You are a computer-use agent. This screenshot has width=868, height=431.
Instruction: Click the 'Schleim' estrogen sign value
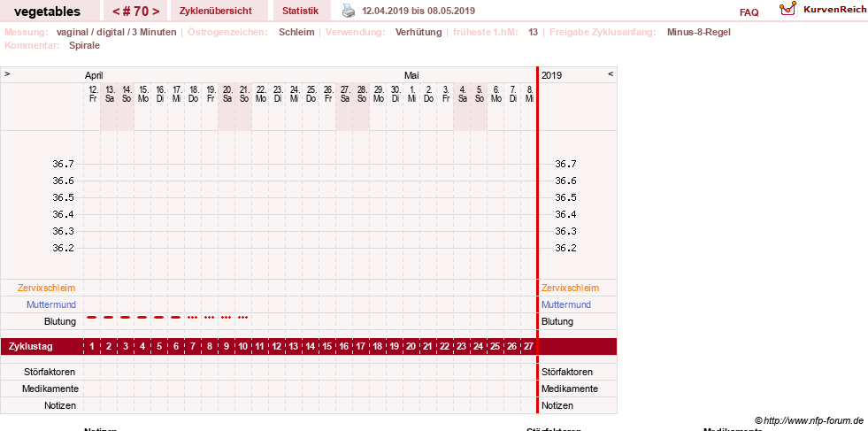[x=296, y=32]
